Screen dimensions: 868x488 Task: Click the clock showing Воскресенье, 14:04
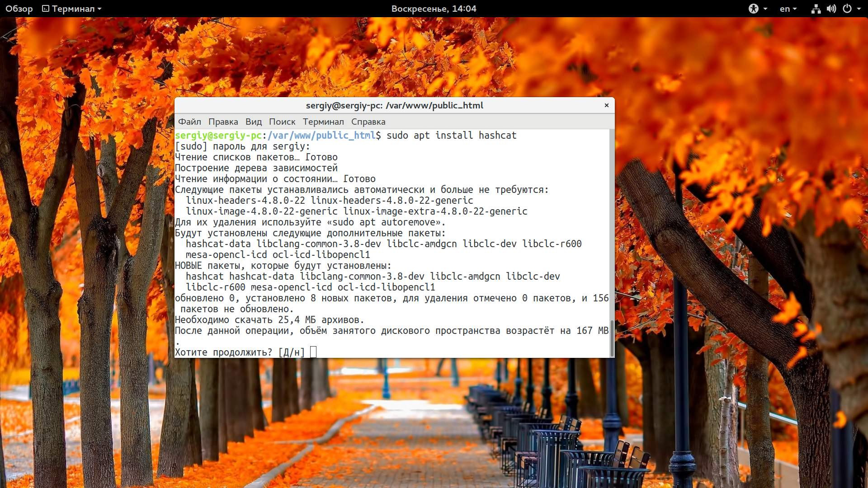point(434,9)
